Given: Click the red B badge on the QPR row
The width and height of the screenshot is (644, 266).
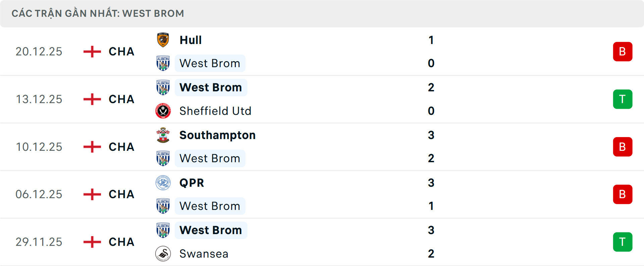Looking at the screenshot, I should 623,194.
